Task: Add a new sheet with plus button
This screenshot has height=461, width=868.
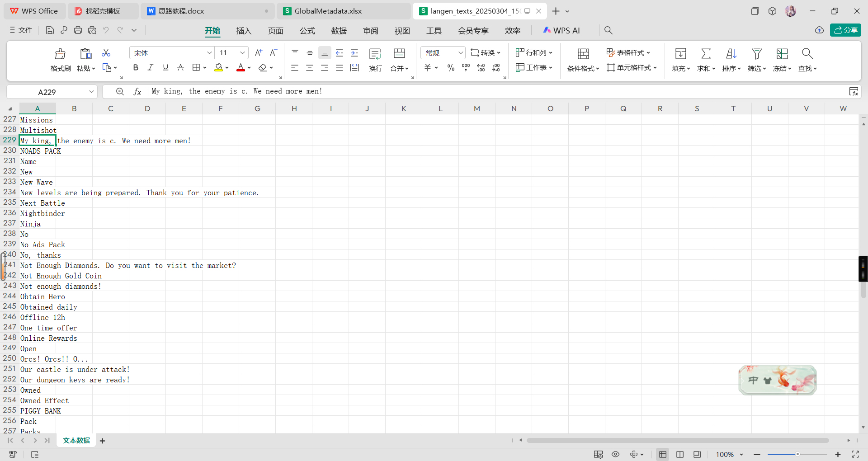Action: click(103, 441)
